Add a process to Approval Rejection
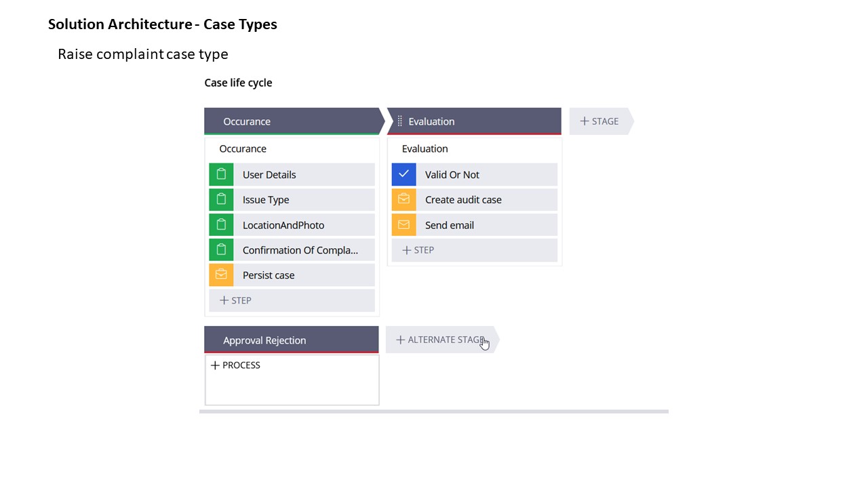This screenshot has height=488, width=868. (x=235, y=365)
